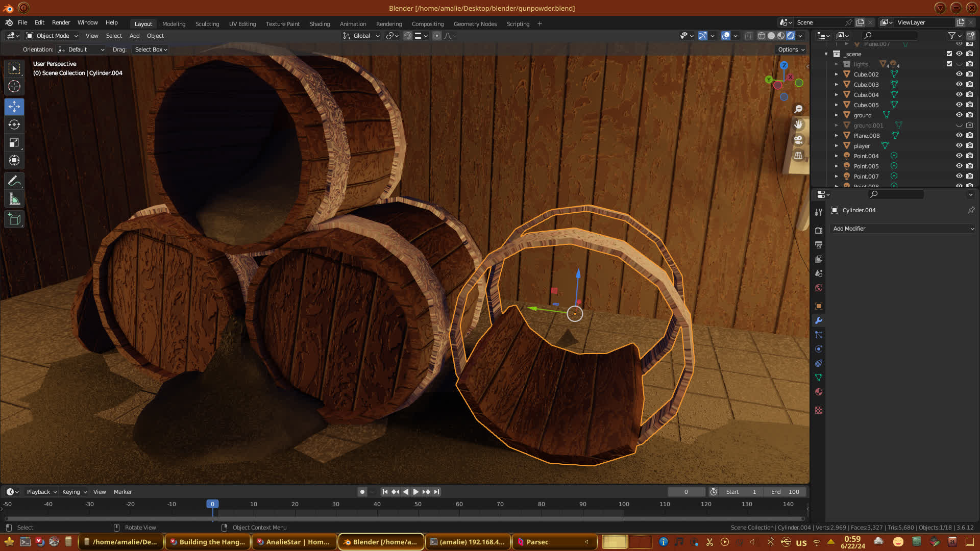980x551 pixels.
Task: Hide Cube.002 in the outliner
Action: click(959, 74)
